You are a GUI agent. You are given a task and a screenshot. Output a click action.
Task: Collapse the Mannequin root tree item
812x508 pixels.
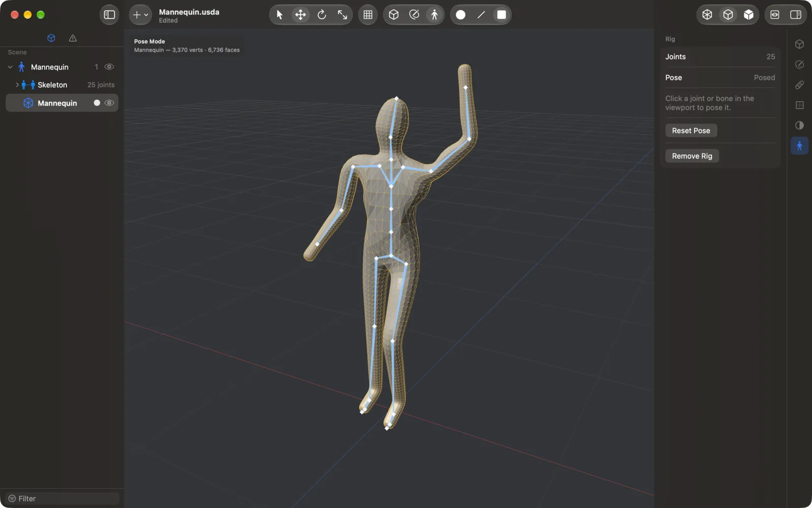(10, 67)
